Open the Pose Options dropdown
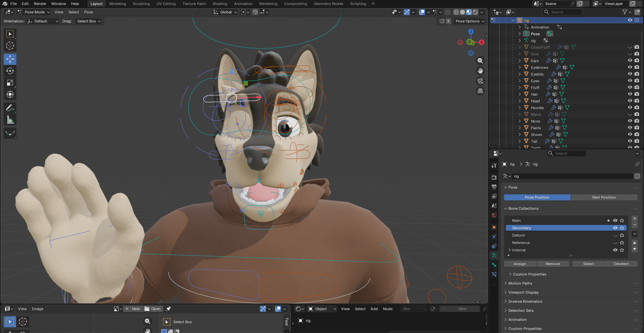Viewport: 644px width, 333px height. (x=470, y=21)
